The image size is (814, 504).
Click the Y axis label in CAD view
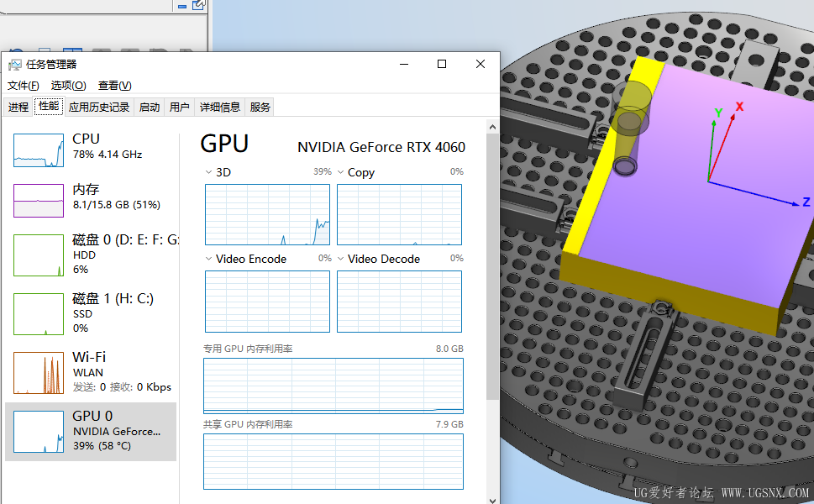[x=718, y=113]
